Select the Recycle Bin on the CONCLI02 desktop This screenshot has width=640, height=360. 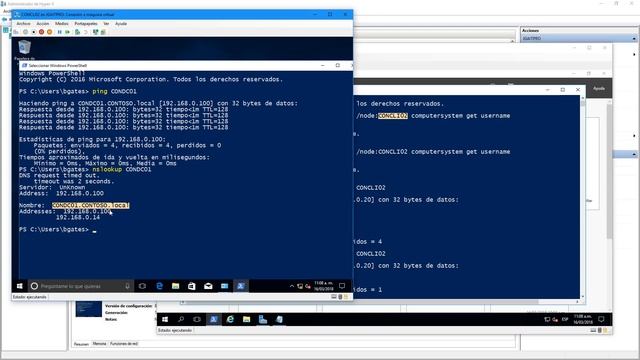tap(24, 49)
